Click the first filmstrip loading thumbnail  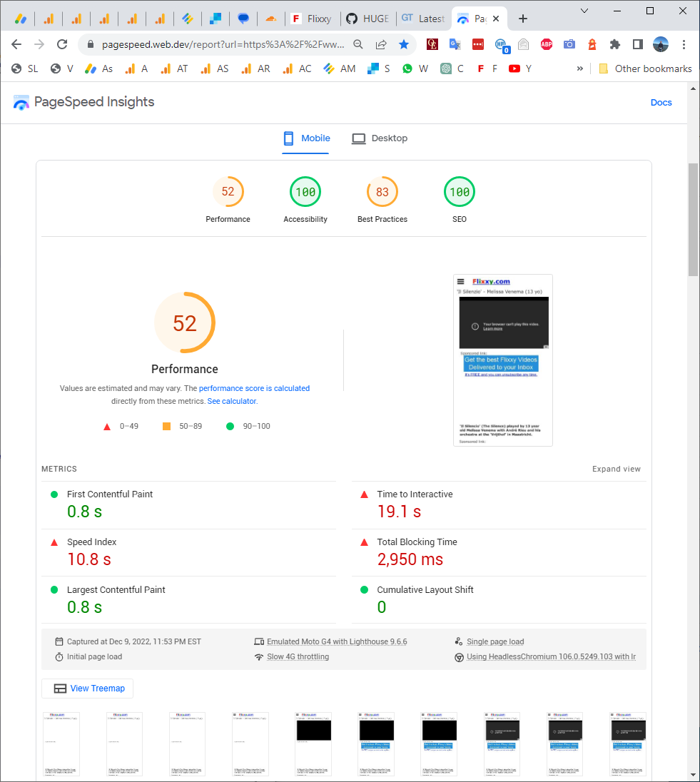[x=61, y=743]
